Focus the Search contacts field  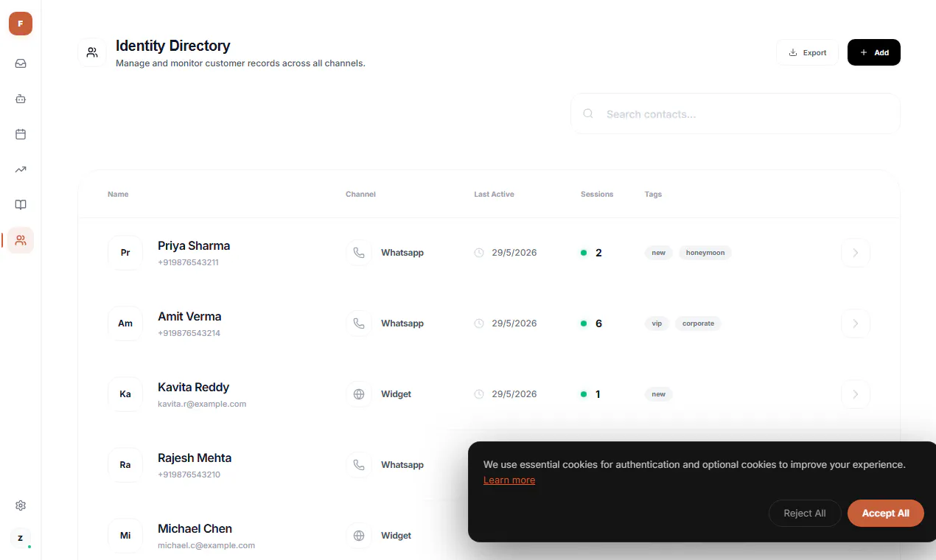pos(736,113)
